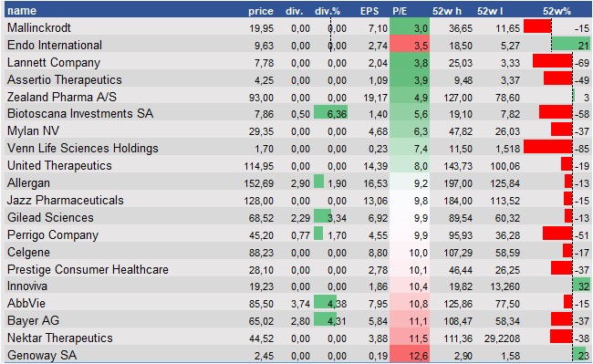593x364 pixels.
Task: Click the red 3,5 P/E cell for Endo
Action: (410, 45)
